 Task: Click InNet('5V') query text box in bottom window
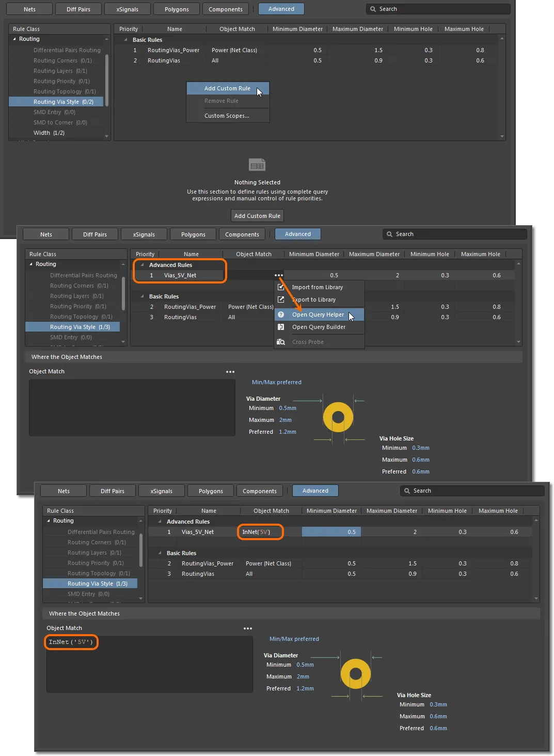coord(150,664)
